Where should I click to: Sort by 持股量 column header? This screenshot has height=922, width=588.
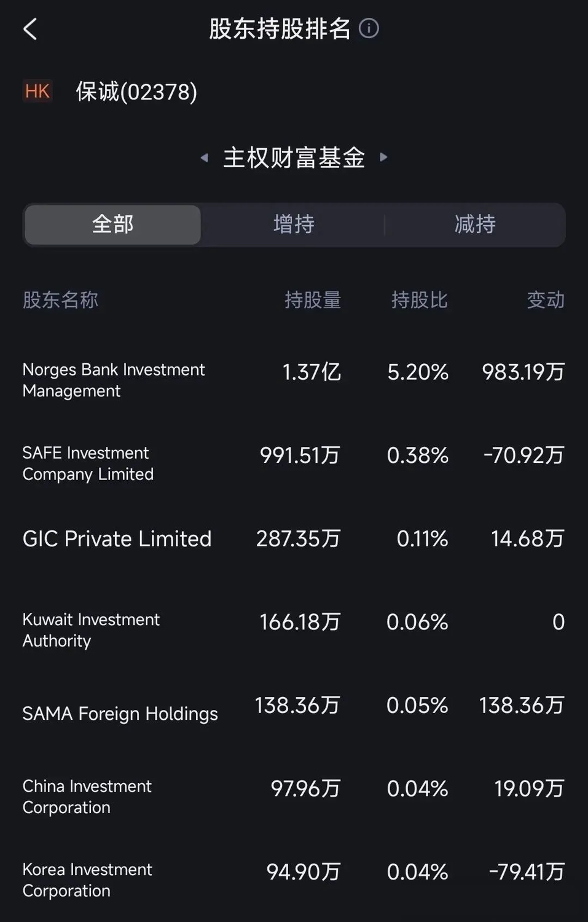pos(313,300)
